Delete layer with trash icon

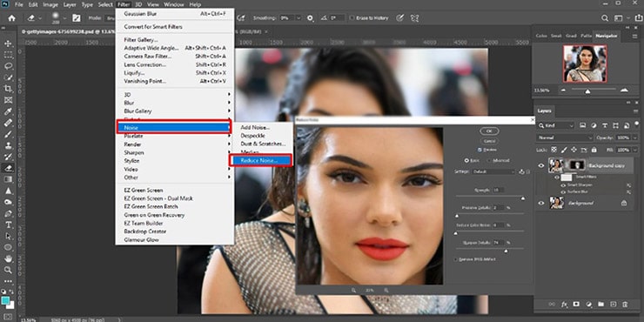coord(625,305)
